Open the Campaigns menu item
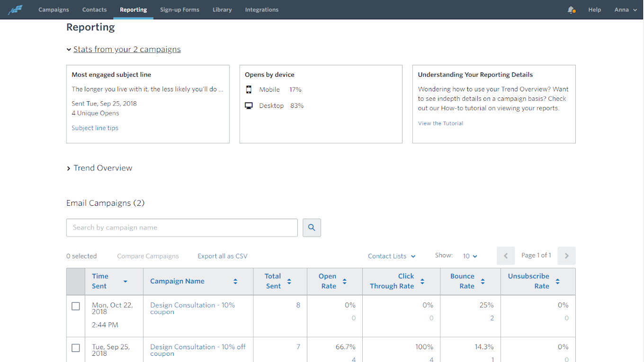This screenshot has width=644, height=362. [54, 9]
